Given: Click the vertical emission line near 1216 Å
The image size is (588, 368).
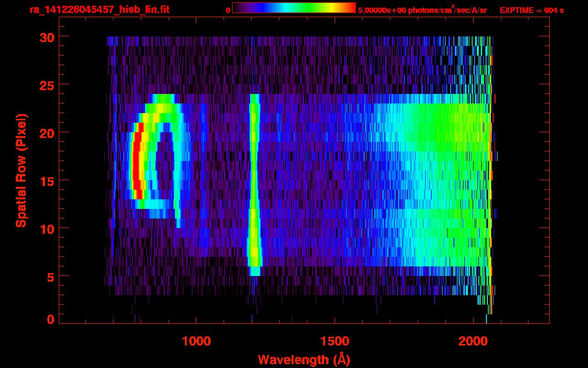Looking at the screenshot, I should 254,185.
